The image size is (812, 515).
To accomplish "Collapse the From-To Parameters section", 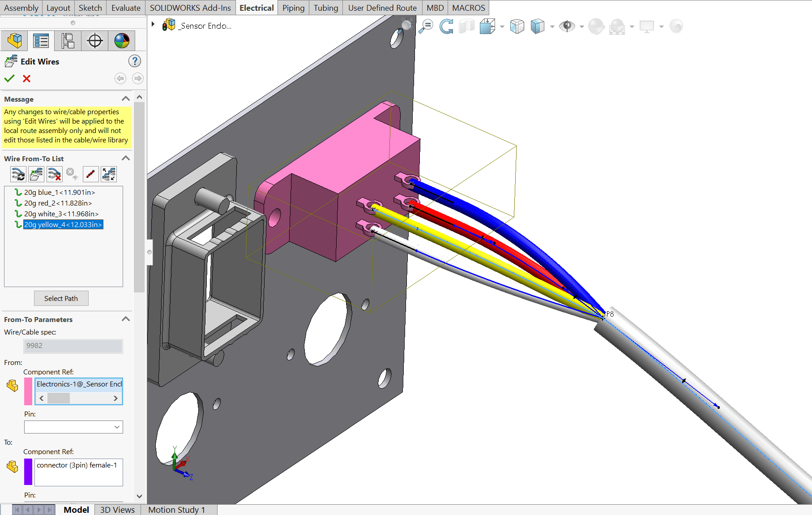I will pos(126,319).
